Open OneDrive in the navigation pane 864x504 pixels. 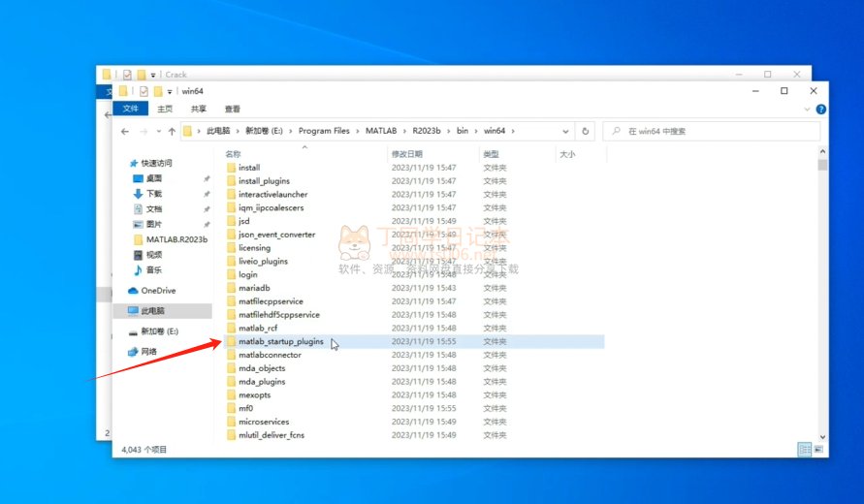(x=158, y=291)
